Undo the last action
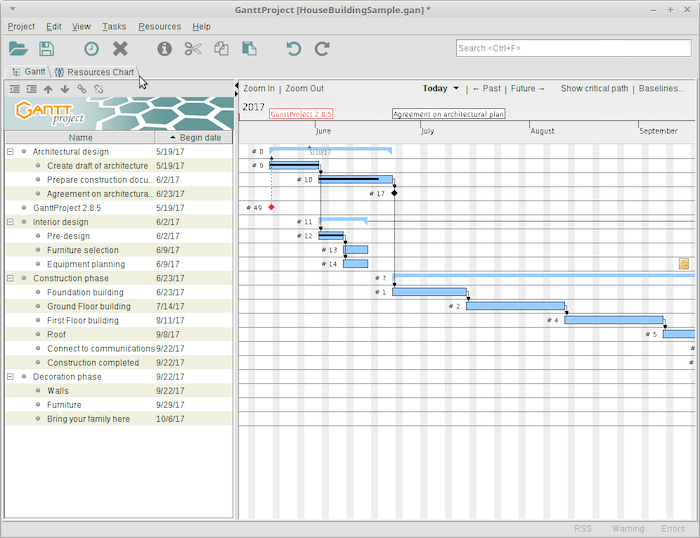This screenshot has width=700, height=538. (293, 48)
